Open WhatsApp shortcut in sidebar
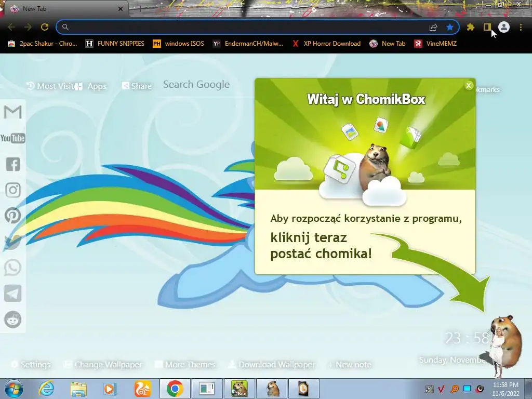The image size is (532, 399). click(x=13, y=268)
